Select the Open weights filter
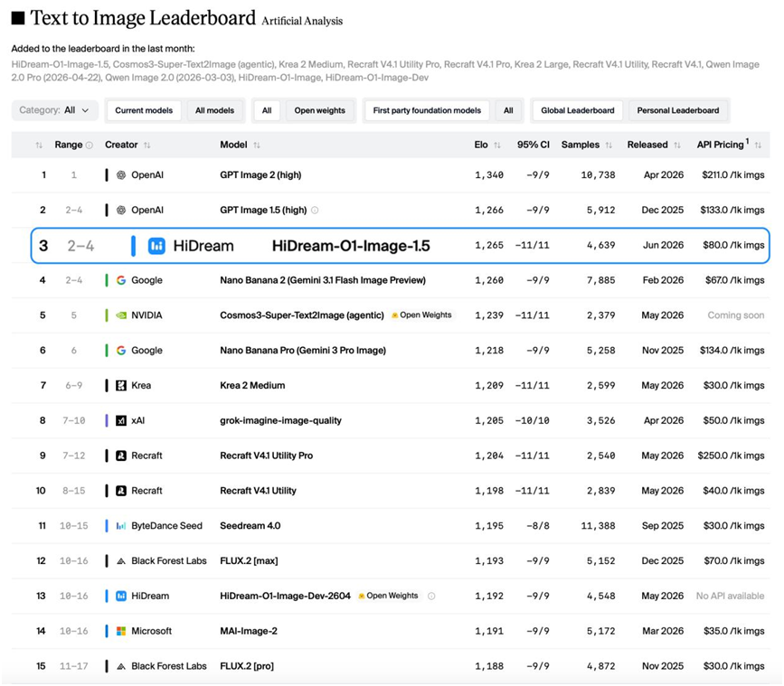Screen dimensions: 784x686 319,110
